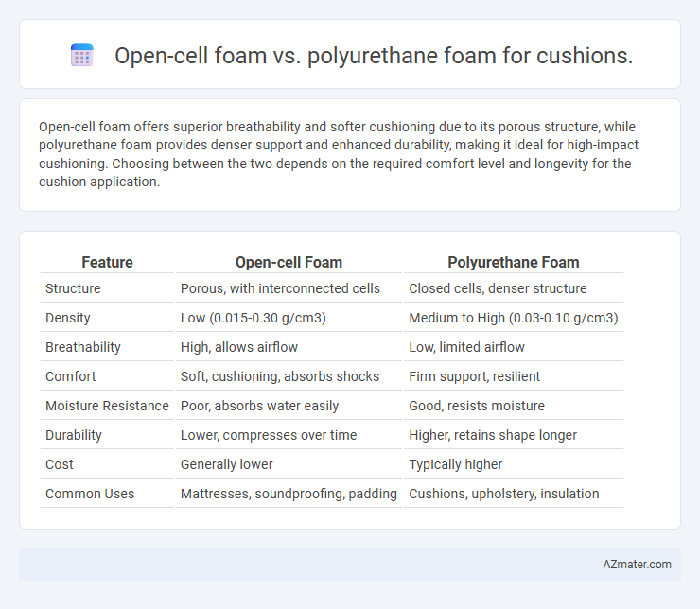Select the 'Polyurethane Foam' column header

[x=514, y=262]
